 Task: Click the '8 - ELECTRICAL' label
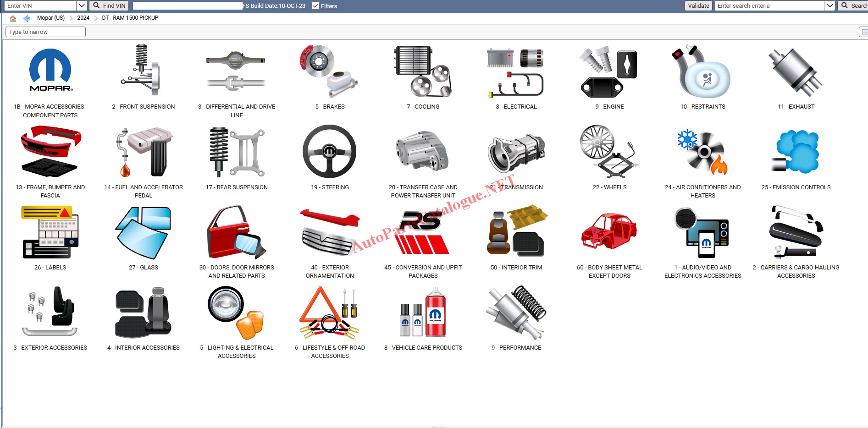pos(516,107)
